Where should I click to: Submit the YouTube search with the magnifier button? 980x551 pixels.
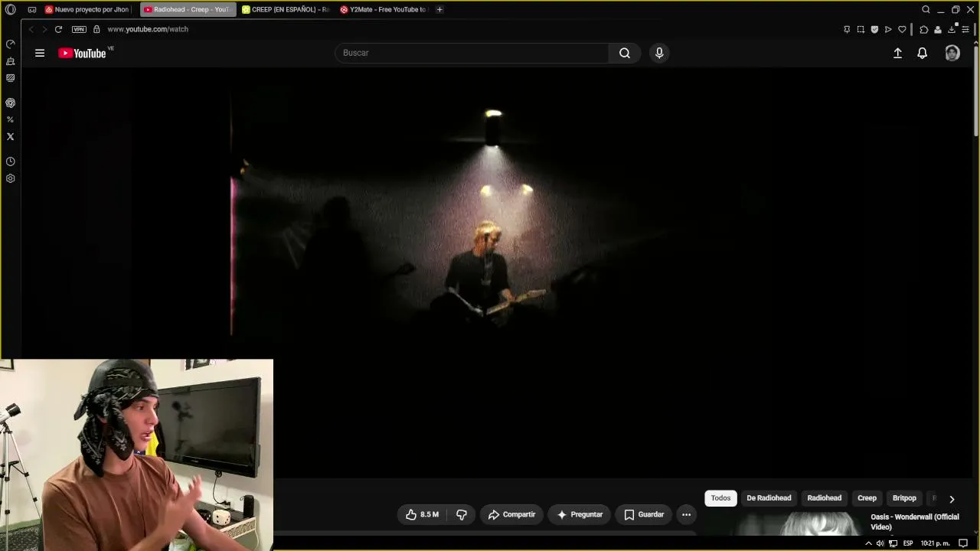[x=625, y=53]
